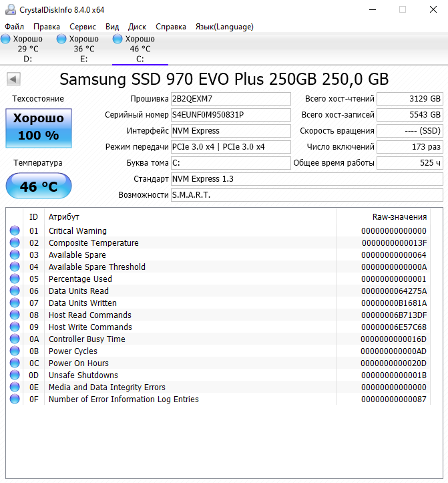Open the Справка menu
This screenshot has height=483, width=448.
tap(170, 27)
